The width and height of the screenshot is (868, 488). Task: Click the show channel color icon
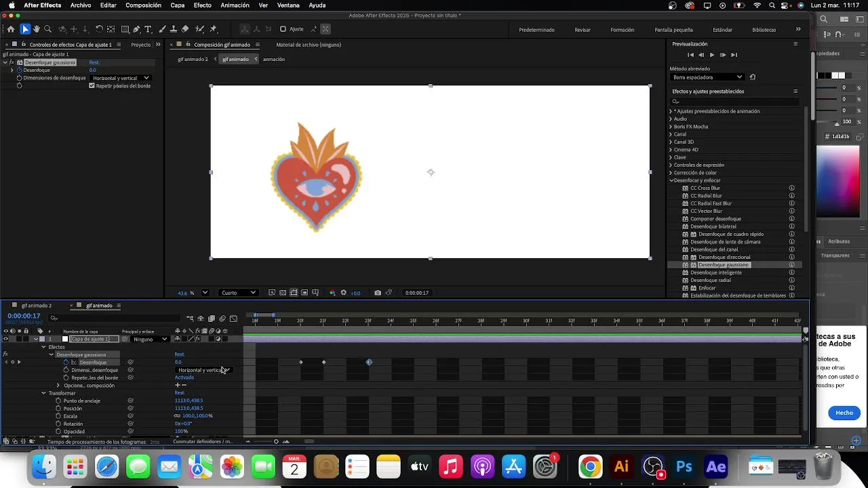pyautogui.click(x=332, y=293)
